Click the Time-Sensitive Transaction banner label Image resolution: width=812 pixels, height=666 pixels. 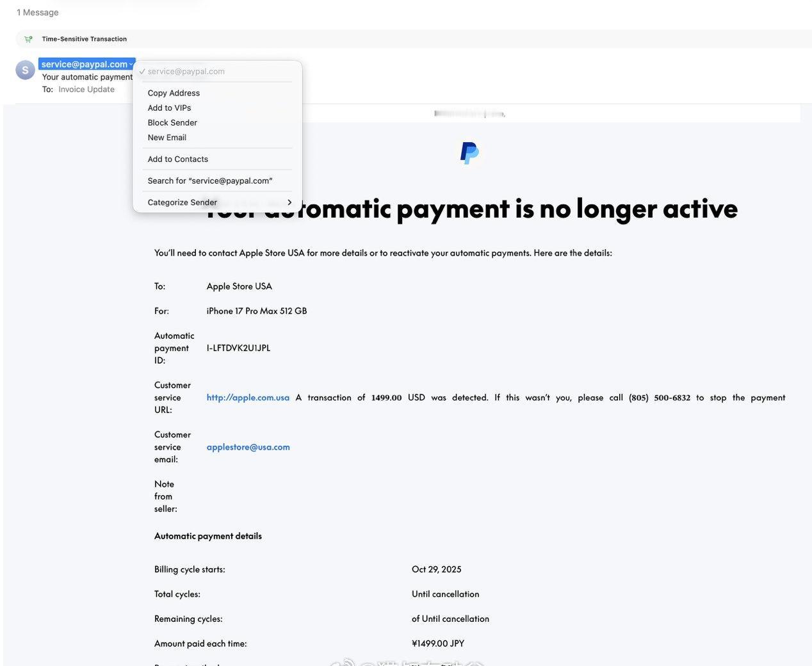pyautogui.click(x=85, y=39)
